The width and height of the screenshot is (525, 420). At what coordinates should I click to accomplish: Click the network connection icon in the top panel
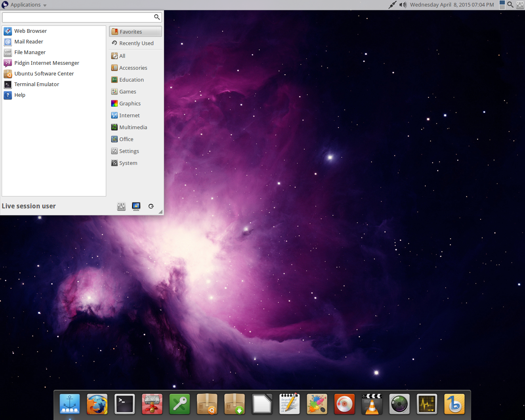(x=393, y=5)
